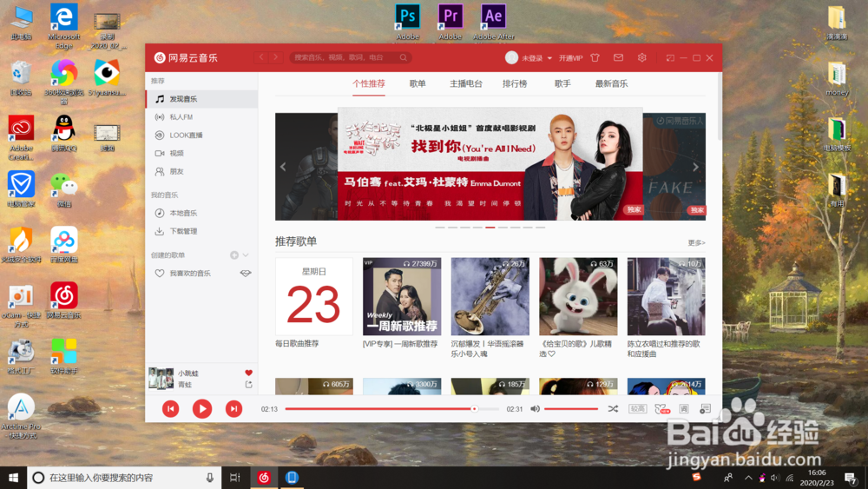
Task: Open LOOK直播 in sidebar
Action: tap(202, 135)
